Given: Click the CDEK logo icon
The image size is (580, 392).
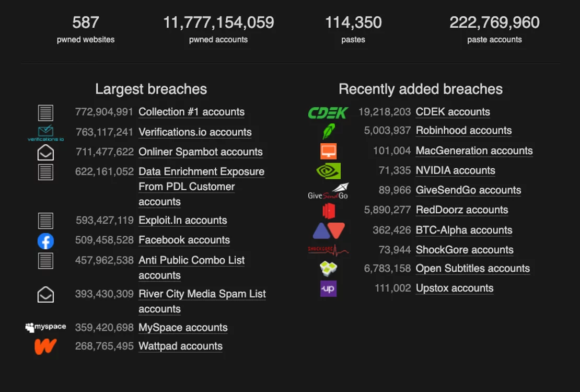Looking at the screenshot, I should point(328,111).
